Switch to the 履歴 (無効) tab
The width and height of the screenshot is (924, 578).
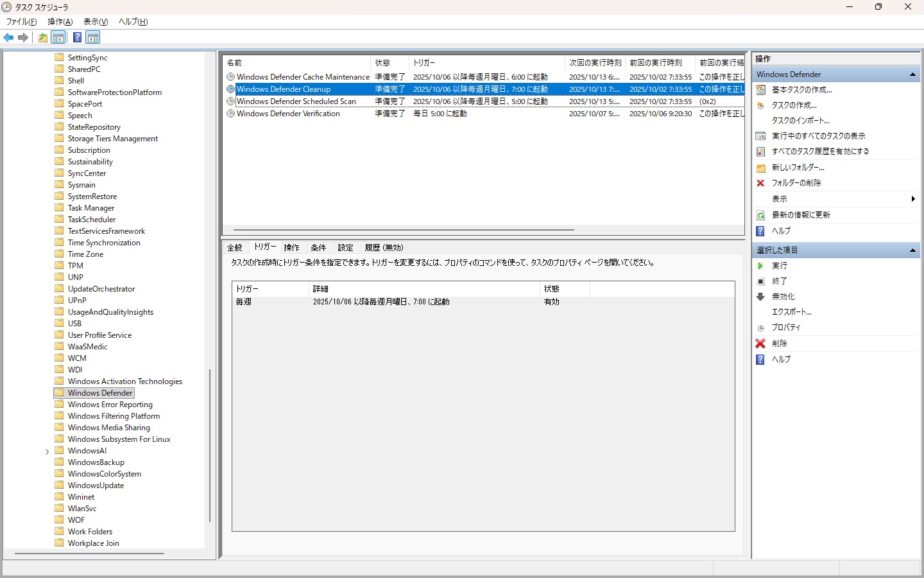coord(384,248)
